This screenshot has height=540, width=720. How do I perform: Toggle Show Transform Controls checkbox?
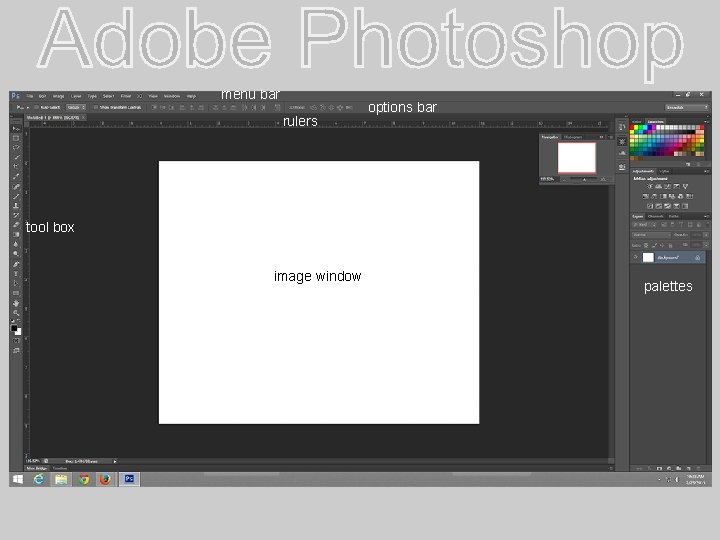pyautogui.click(x=96, y=107)
